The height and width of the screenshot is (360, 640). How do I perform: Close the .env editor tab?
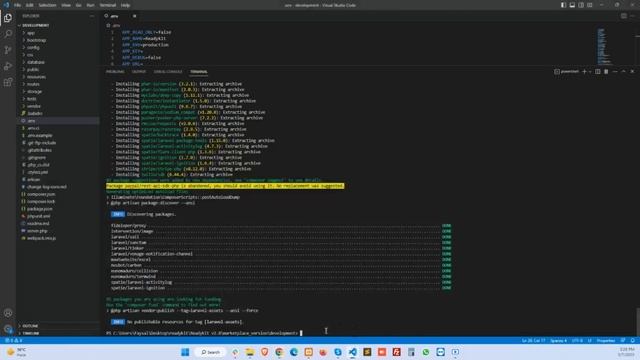134,16
